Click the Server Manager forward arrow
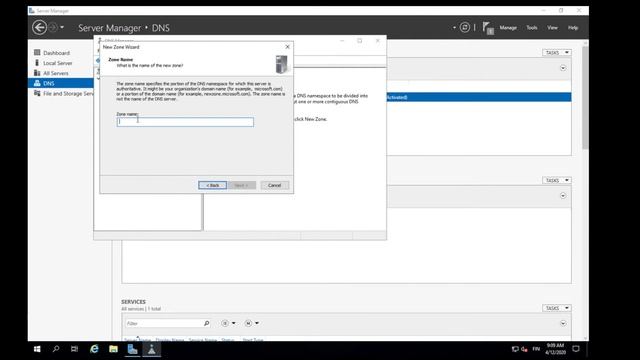Image resolution: width=640 pixels, height=360 pixels. [53, 27]
